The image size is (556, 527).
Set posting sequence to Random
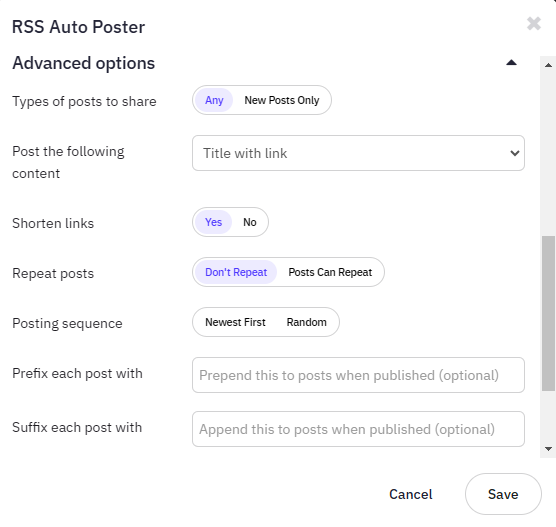tap(307, 322)
